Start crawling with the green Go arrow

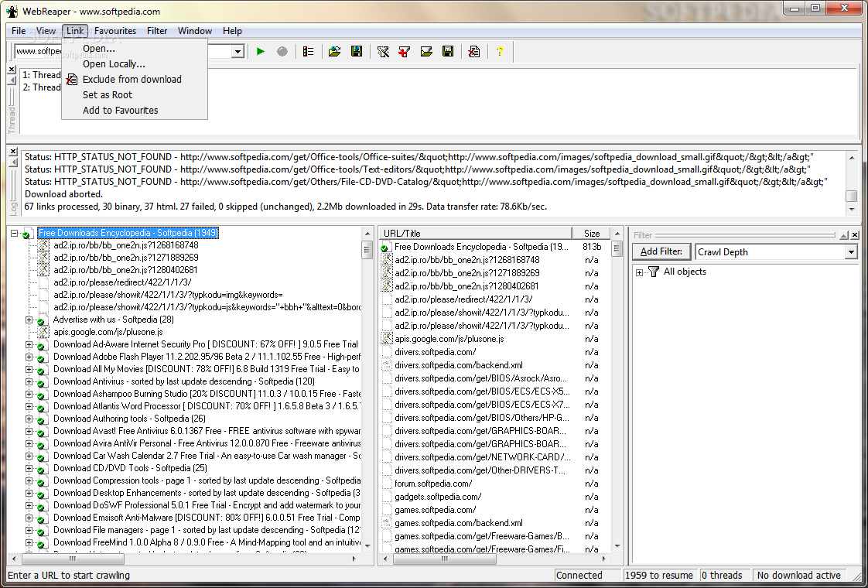coord(261,52)
